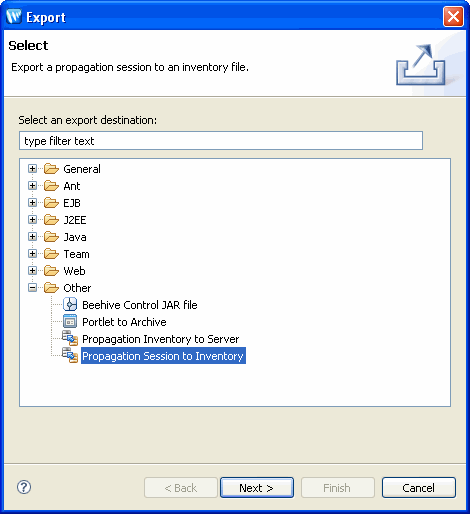The height and width of the screenshot is (514, 470).
Task: Select Propagation Session to Inventory
Action: (163, 356)
